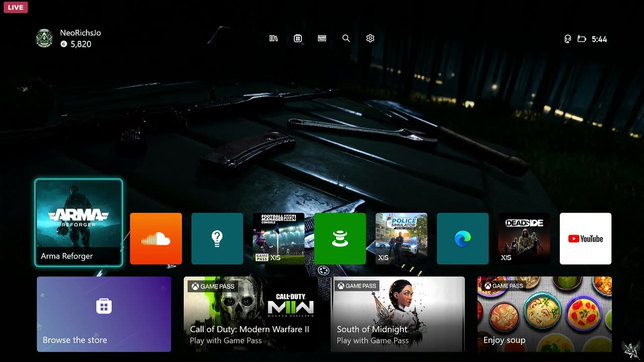
Task: Select the Arma Reforger game tile
Action: pyautogui.click(x=78, y=222)
